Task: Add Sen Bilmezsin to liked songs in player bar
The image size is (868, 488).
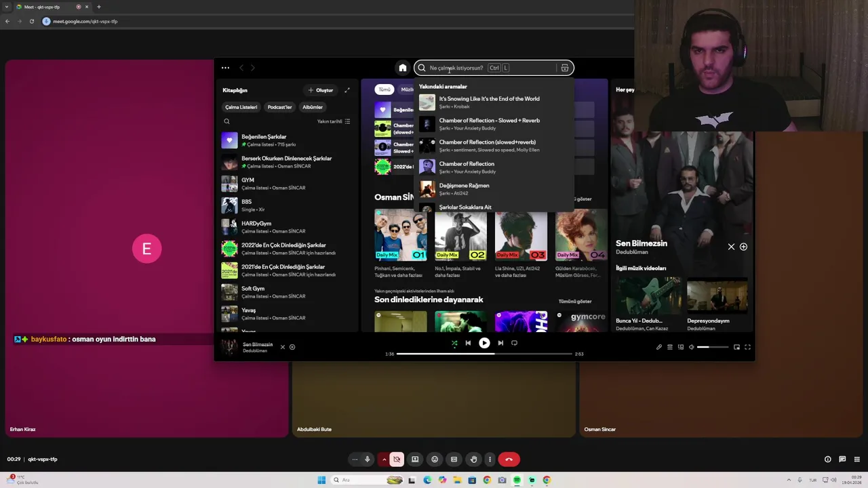Action: pyautogui.click(x=292, y=347)
